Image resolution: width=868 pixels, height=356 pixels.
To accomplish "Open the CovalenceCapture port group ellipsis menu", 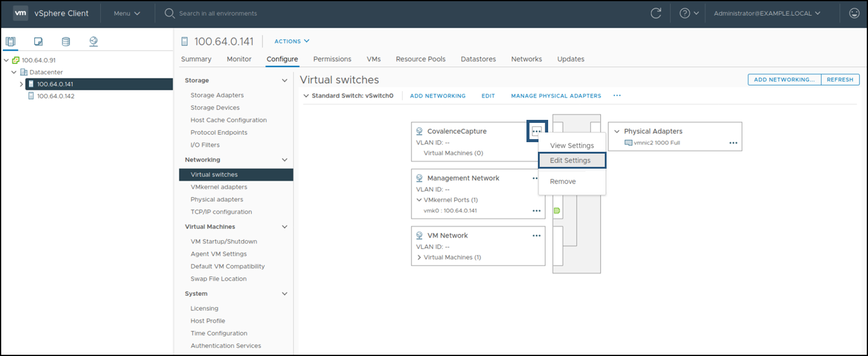I will pyautogui.click(x=537, y=131).
